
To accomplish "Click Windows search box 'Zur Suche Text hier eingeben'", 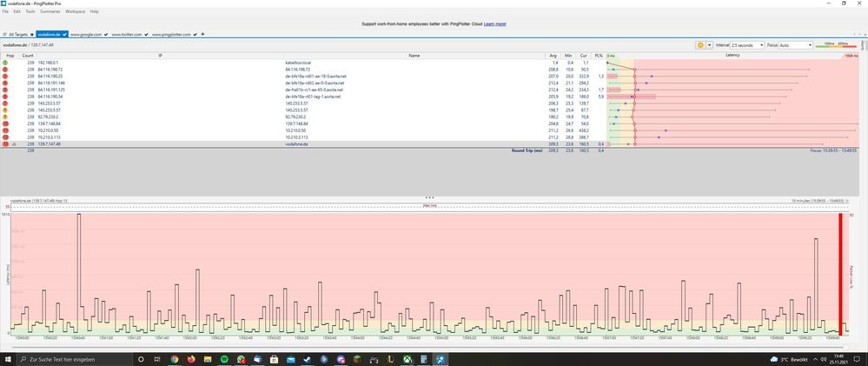I will (x=75, y=359).
